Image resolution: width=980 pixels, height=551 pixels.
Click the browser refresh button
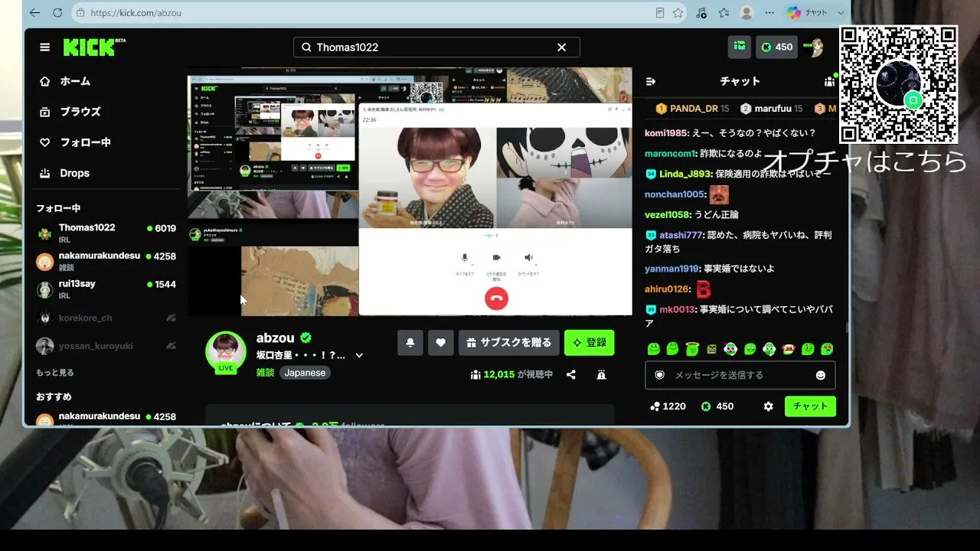click(57, 13)
